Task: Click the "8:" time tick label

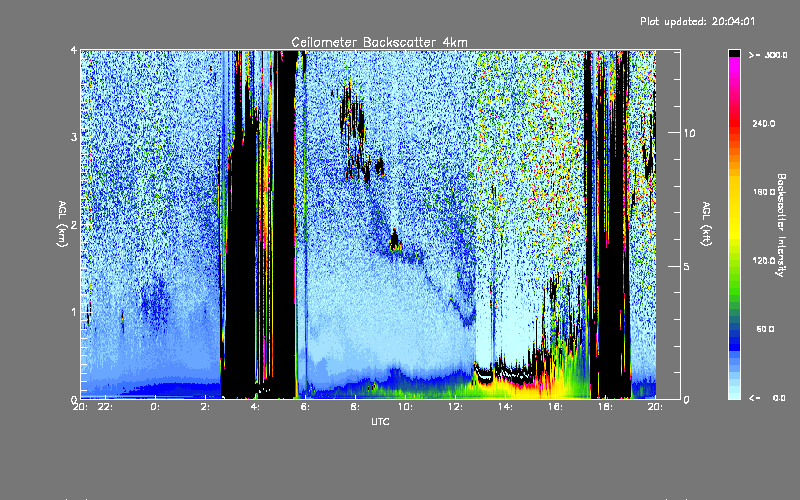Action: [356, 407]
